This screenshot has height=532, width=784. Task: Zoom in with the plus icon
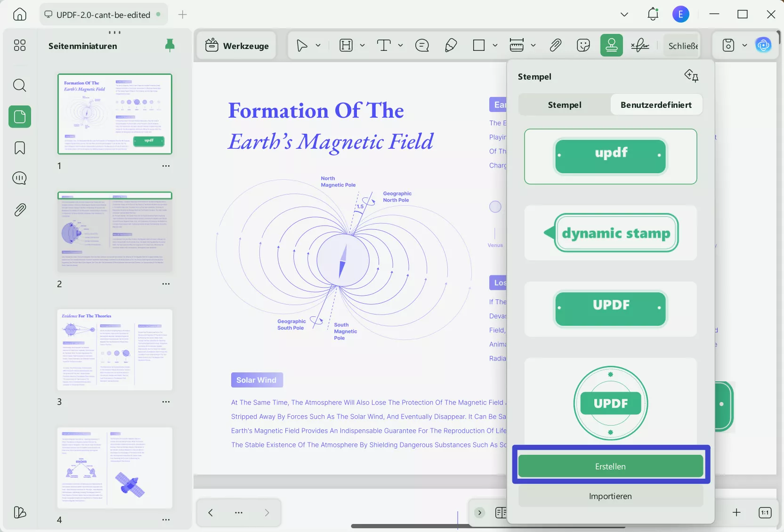click(x=737, y=513)
